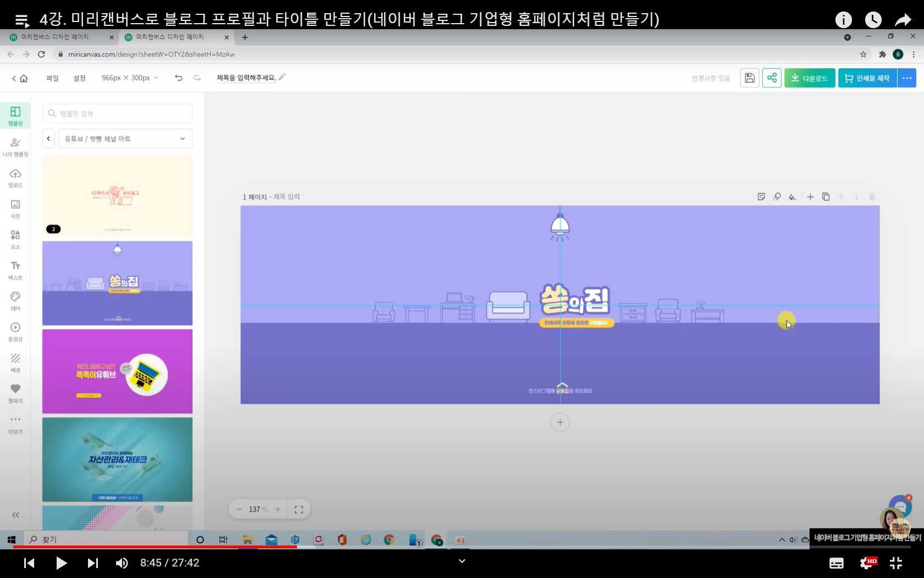Open the 파일 menu
Screen dimensions: 924x578
point(52,78)
